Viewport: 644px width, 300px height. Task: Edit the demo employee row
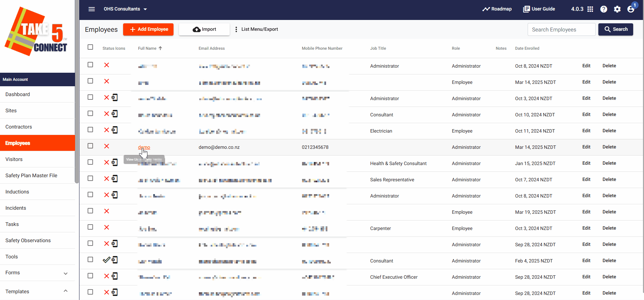click(x=586, y=147)
